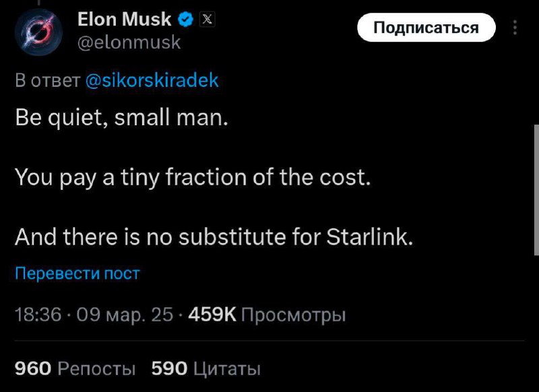Viewport: 539px width, 392px height.
Task: Click the 'no substitute for Starlink' line
Action: pyautogui.click(x=213, y=237)
